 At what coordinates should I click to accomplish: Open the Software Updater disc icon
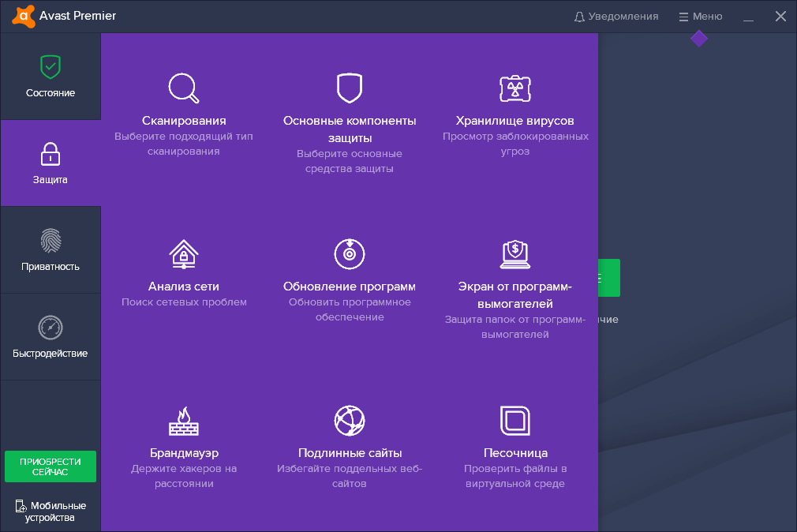pyautogui.click(x=349, y=253)
